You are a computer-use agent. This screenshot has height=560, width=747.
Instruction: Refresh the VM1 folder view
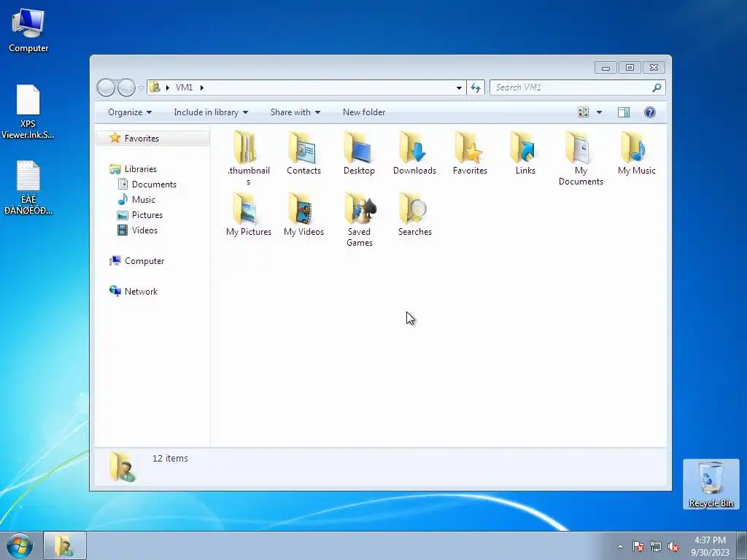[476, 87]
